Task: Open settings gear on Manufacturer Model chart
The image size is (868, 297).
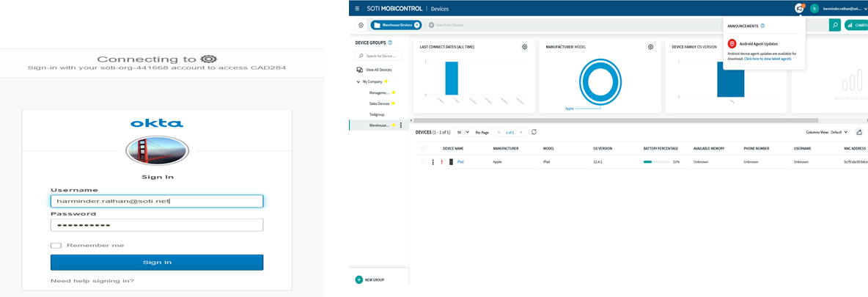Action: [x=650, y=47]
